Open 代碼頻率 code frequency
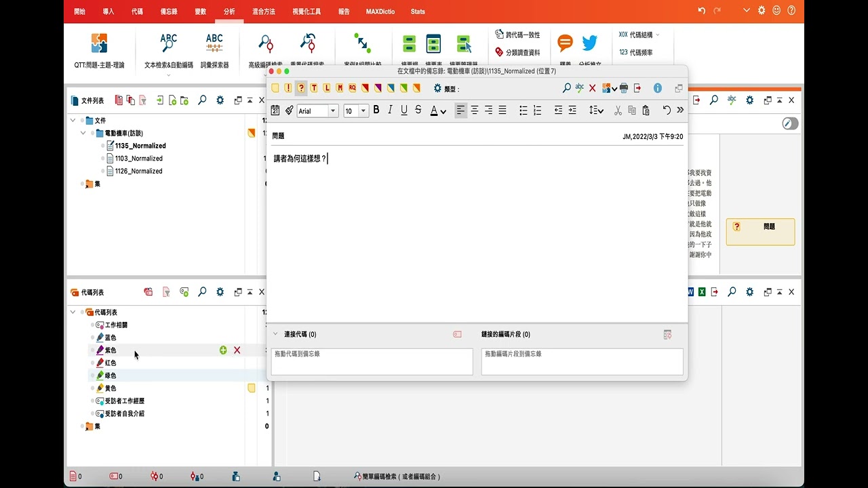 pos(636,52)
